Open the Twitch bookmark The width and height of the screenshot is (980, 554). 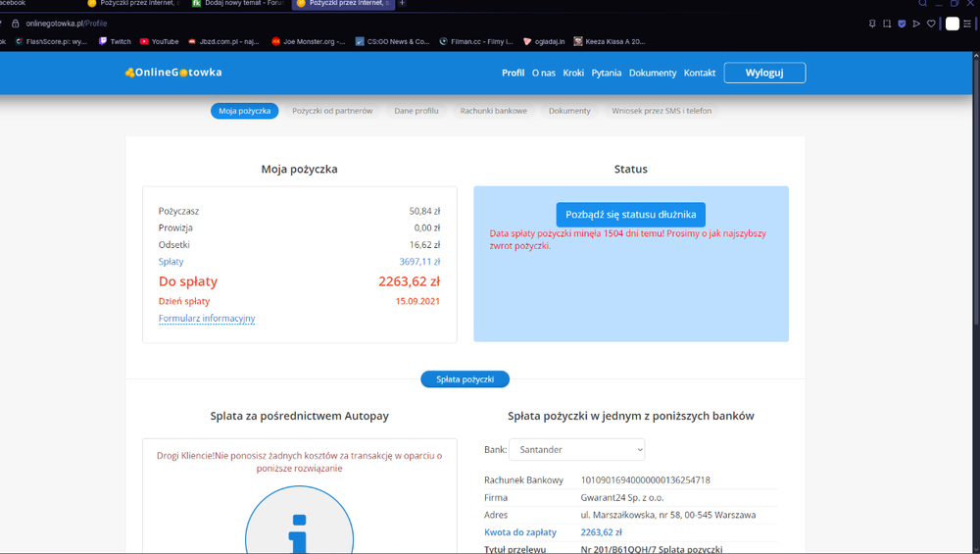(x=115, y=42)
